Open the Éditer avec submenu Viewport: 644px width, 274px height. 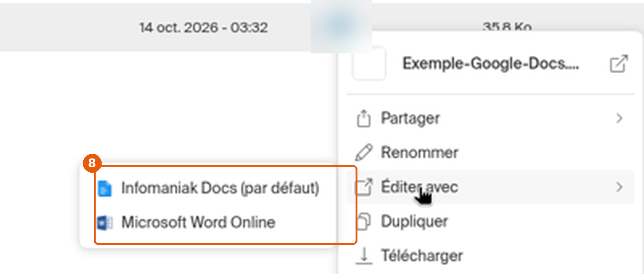point(490,187)
